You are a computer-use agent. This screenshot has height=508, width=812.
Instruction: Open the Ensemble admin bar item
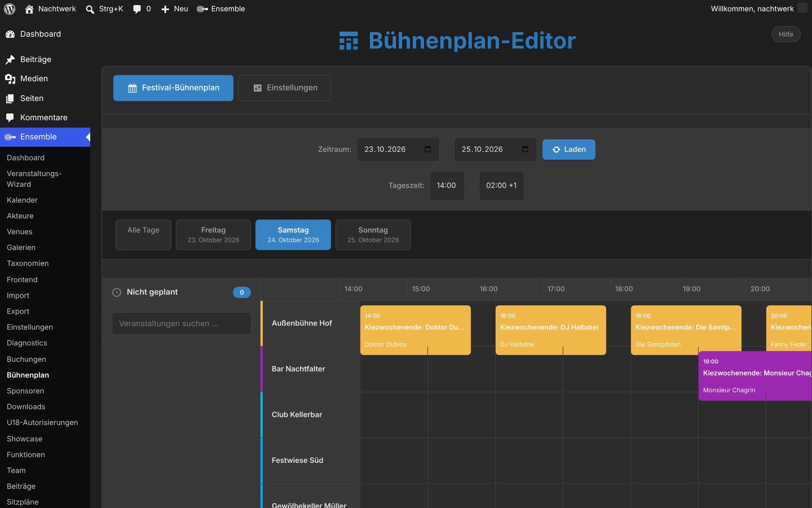pos(221,9)
